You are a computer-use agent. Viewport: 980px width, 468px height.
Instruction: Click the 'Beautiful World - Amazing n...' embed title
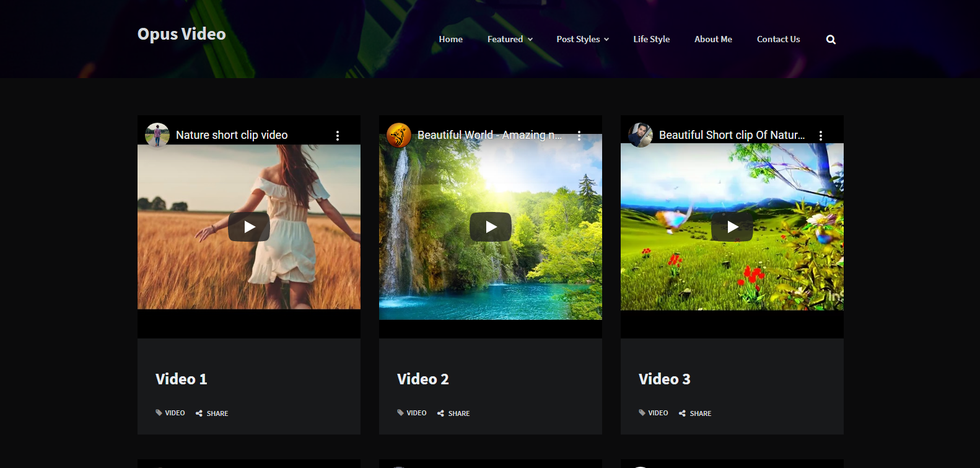click(490, 135)
